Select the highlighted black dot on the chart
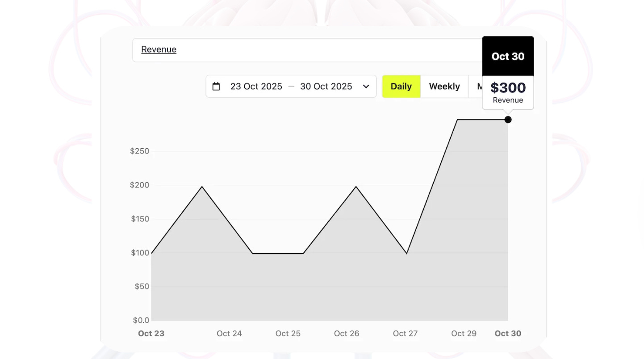Viewport: 644px width, 359px height. [508, 119]
